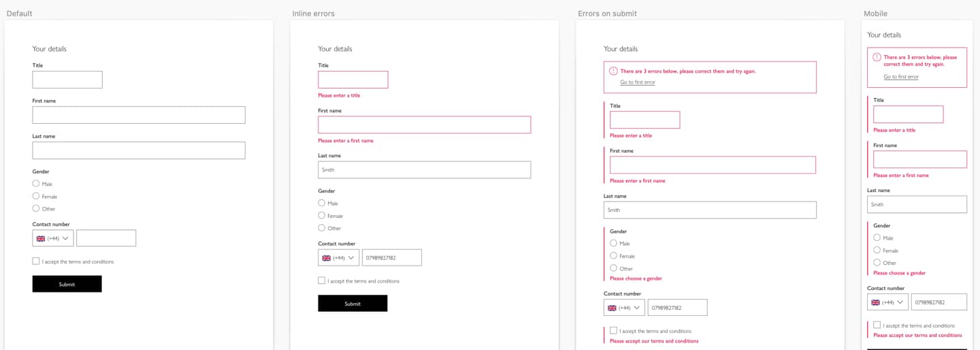
Task: Accept terms checkbox in the Errors on submit form
Action: [x=614, y=331]
